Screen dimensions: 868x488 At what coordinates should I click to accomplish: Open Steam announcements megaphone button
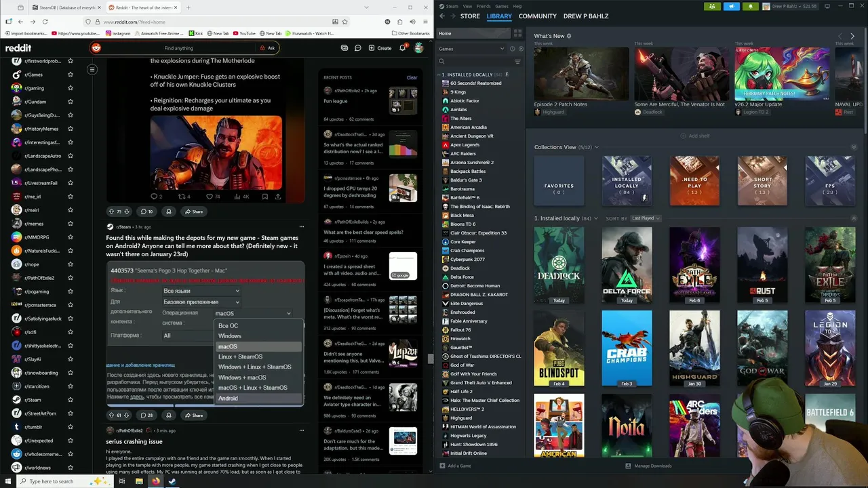pos(732,6)
